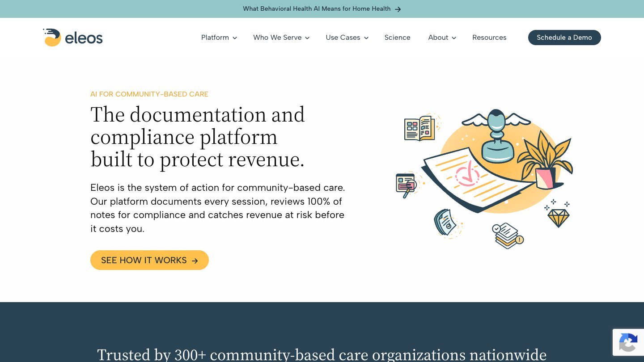Viewport: 644px width, 362px height.
Task: Click the reCAPTCHA badge
Action: click(628, 342)
